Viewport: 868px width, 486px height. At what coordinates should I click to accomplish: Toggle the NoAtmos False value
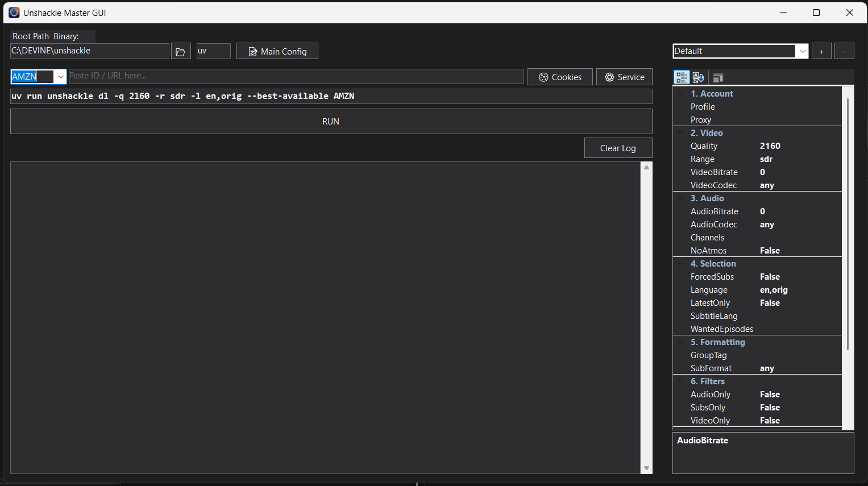click(x=770, y=251)
